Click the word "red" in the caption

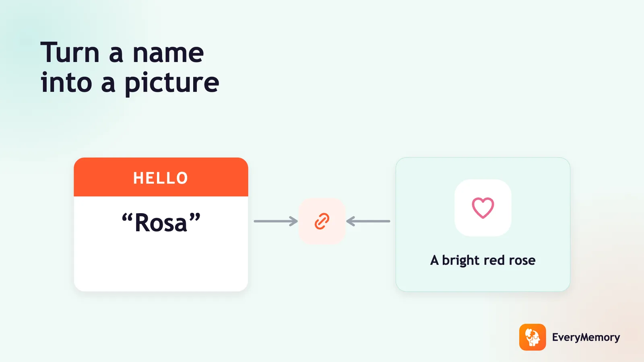coord(494,260)
